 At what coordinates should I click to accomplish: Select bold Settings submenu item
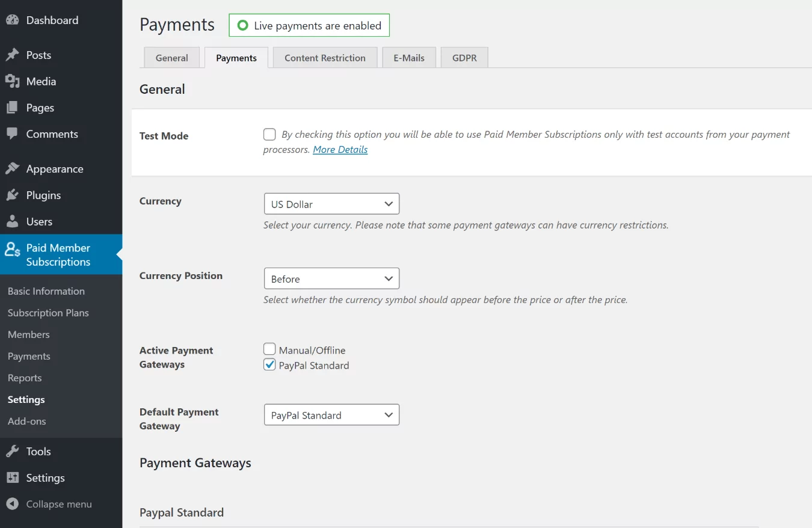[26, 399]
